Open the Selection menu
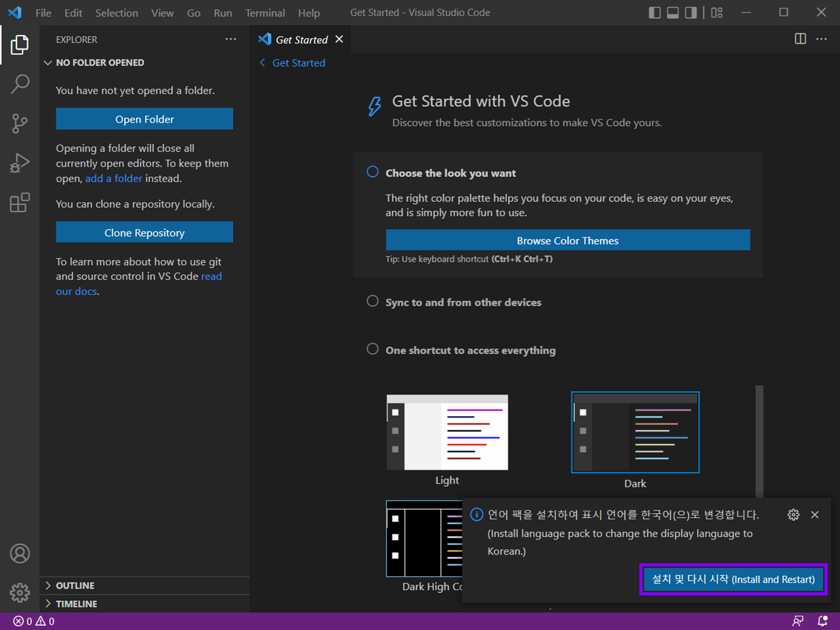This screenshot has width=840, height=630. click(117, 13)
